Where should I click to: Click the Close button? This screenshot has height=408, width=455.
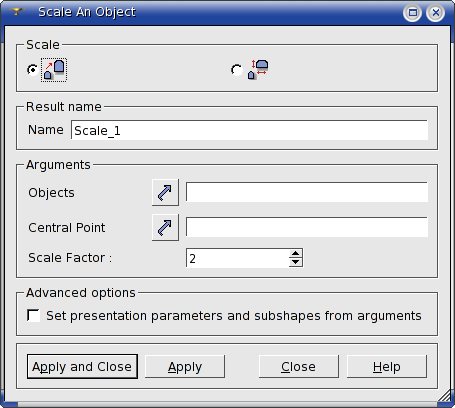point(299,367)
